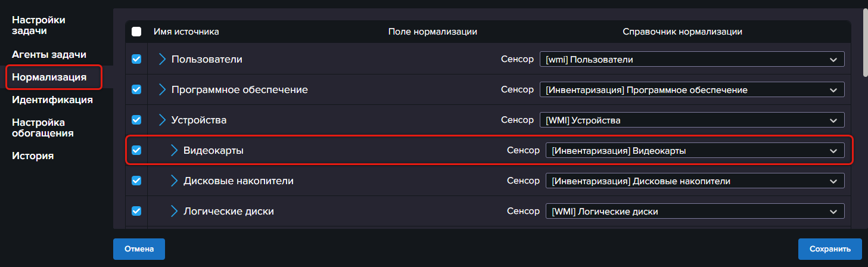The height and width of the screenshot is (267, 868).
Task: Toggle the select-all checkbox in table header
Action: 136,32
